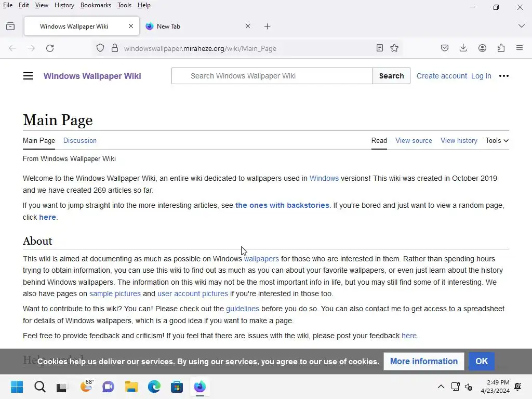
Task: Open the guidelines link
Action: [x=243, y=309]
